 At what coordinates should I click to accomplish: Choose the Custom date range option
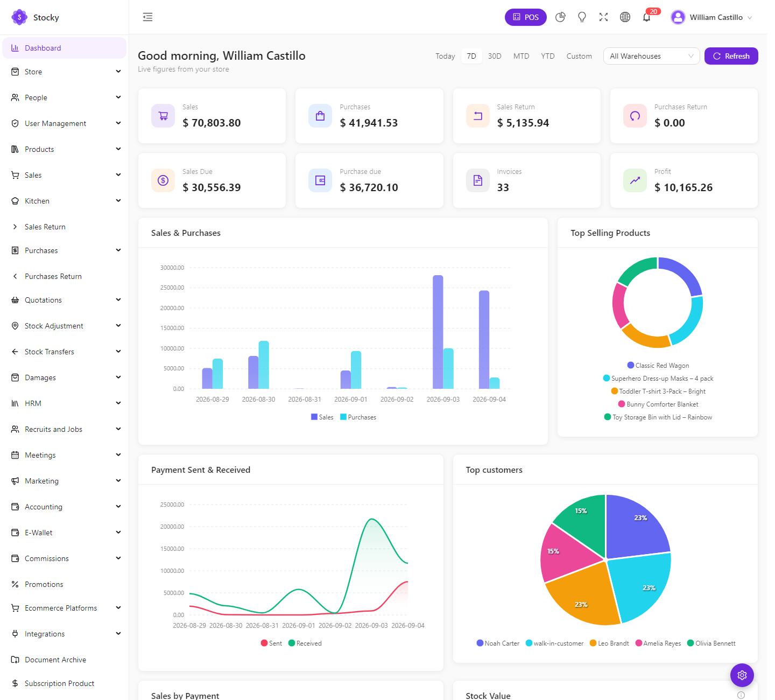579,56
